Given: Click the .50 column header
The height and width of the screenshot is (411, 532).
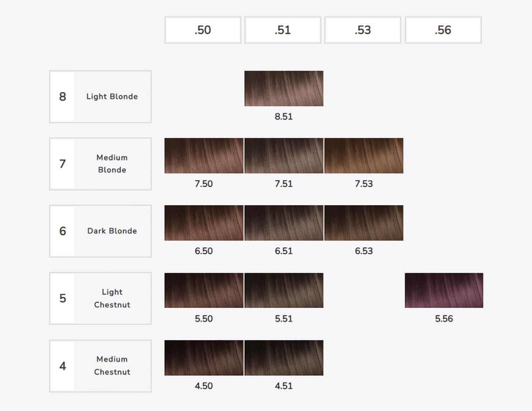Looking at the screenshot, I should click(x=203, y=30).
